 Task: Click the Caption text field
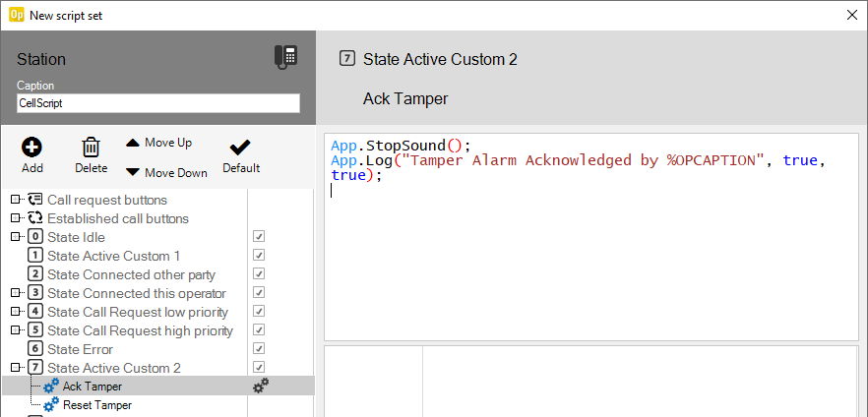(x=157, y=103)
